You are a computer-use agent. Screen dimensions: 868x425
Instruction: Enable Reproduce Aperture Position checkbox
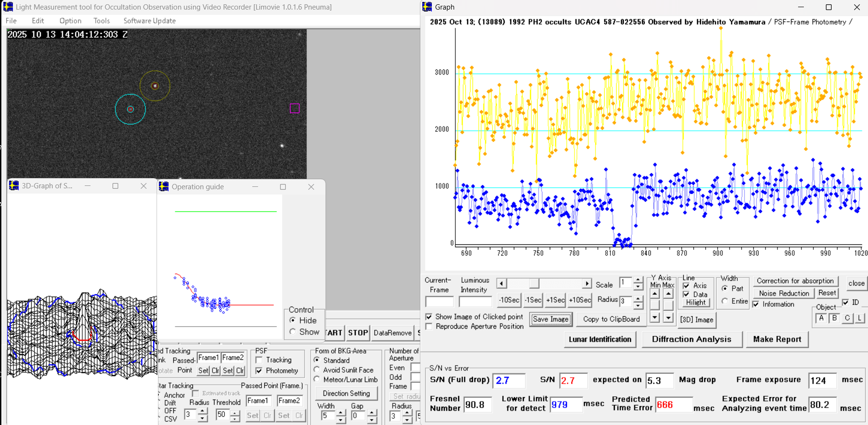429,326
